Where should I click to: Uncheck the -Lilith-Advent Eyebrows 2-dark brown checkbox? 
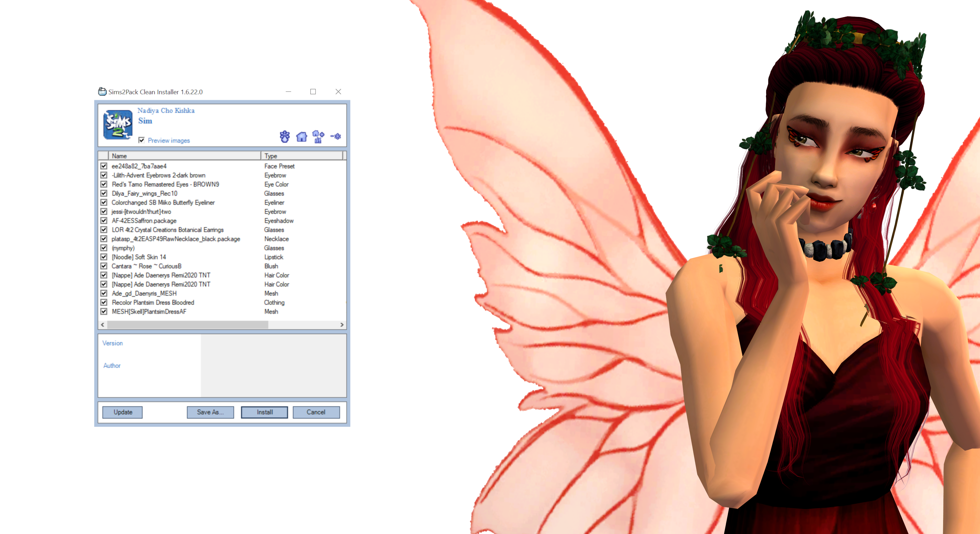point(103,175)
